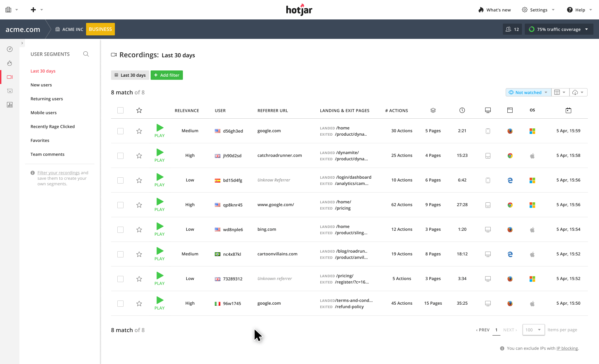This screenshot has height=364, width=599.
Task: Click the pages stack column header icon
Action: point(433,110)
